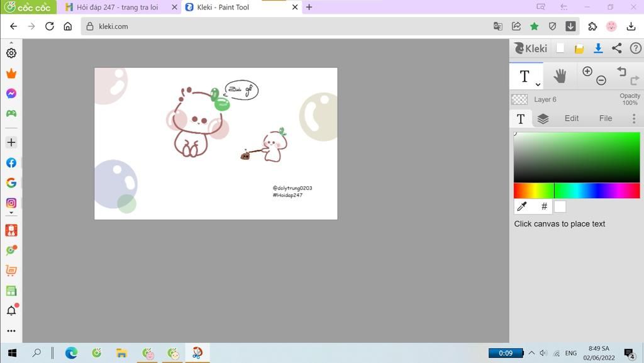This screenshot has width=644, height=363.
Task: Switch to the Text tool tab
Action: pos(521,119)
